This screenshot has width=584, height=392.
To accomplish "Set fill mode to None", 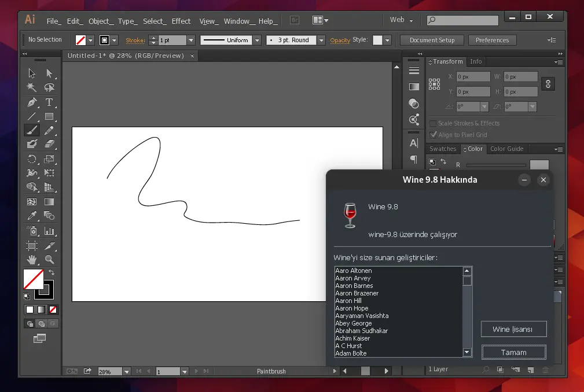I will click(53, 310).
